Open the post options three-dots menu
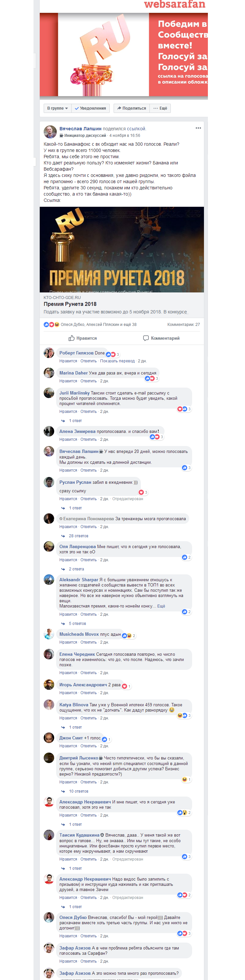 pyautogui.click(x=198, y=128)
